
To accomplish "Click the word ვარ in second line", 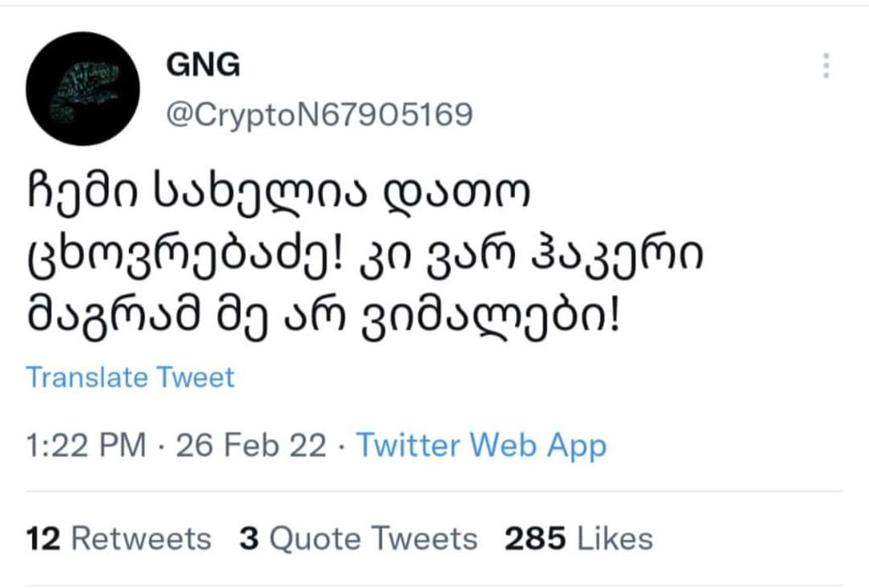I will pos(470,257).
